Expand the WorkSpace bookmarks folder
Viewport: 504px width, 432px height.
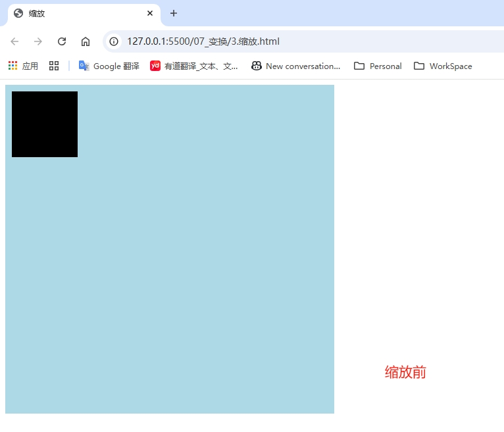click(x=443, y=66)
